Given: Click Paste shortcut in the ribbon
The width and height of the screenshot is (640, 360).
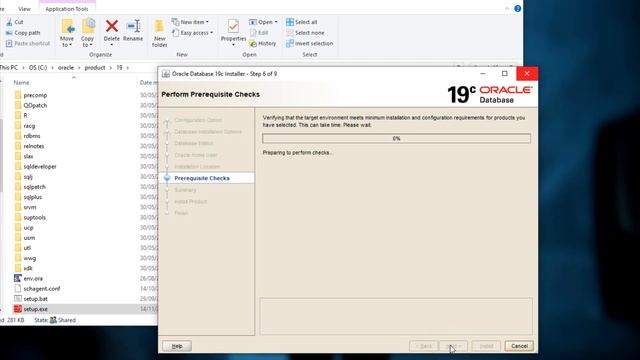Looking at the screenshot, I should pyautogui.click(x=28, y=43).
